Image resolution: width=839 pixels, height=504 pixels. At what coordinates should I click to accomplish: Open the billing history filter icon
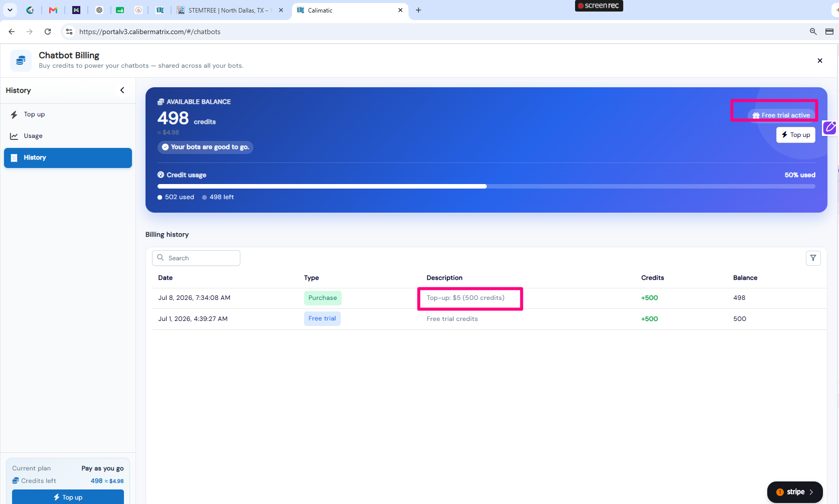[x=813, y=258]
